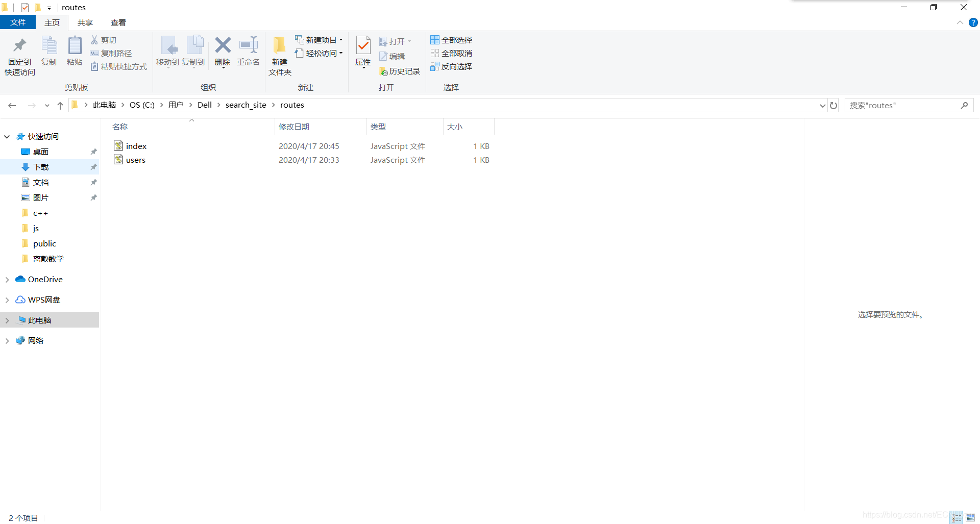This screenshot has width=980, height=524.
Task: Expand the 网络 (Network) tree node
Action: point(7,341)
